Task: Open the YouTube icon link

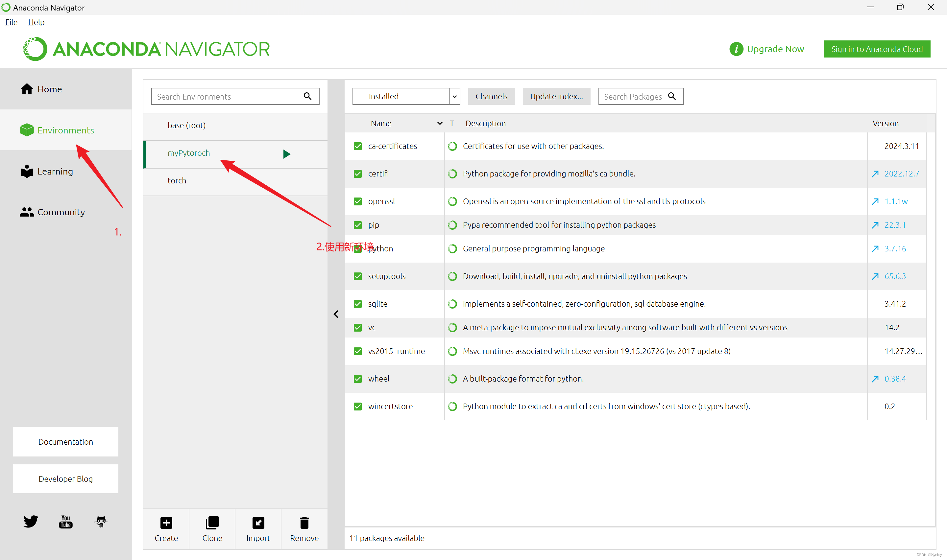Action: [66, 522]
